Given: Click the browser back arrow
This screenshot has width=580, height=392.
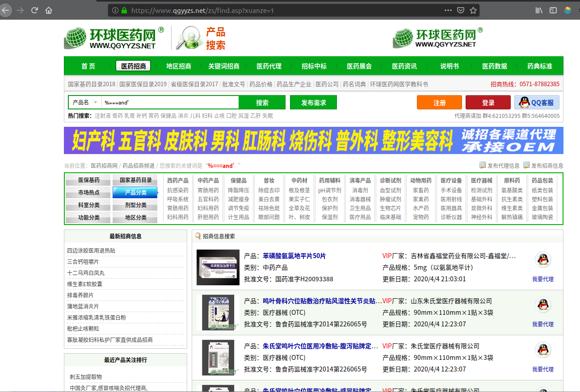Looking at the screenshot, I should click(x=5, y=10).
